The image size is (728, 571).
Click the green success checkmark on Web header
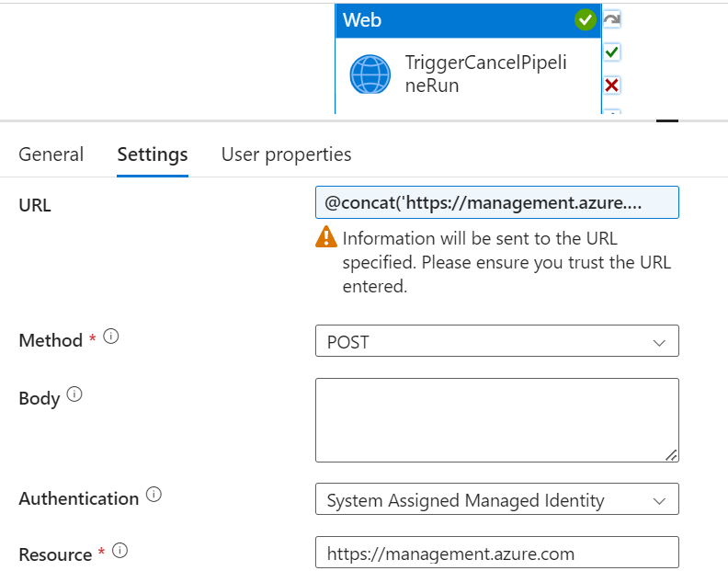tap(585, 20)
